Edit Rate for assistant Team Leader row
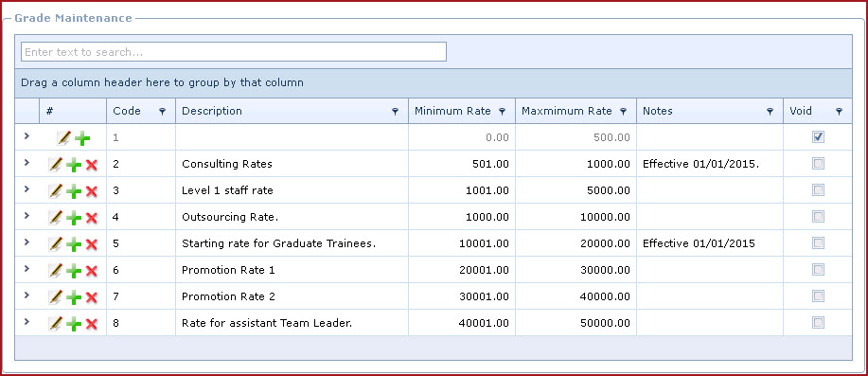The width and height of the screenshot is (868, 376). (x=55, y=323)
